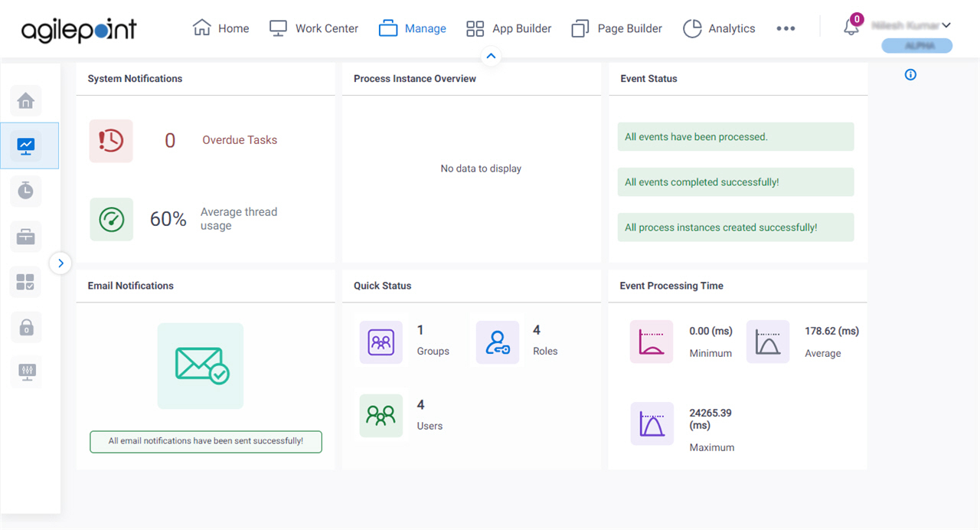Open Page Builder menu item
This screenshot has height=530, width=980.
(x=617, y=28)
